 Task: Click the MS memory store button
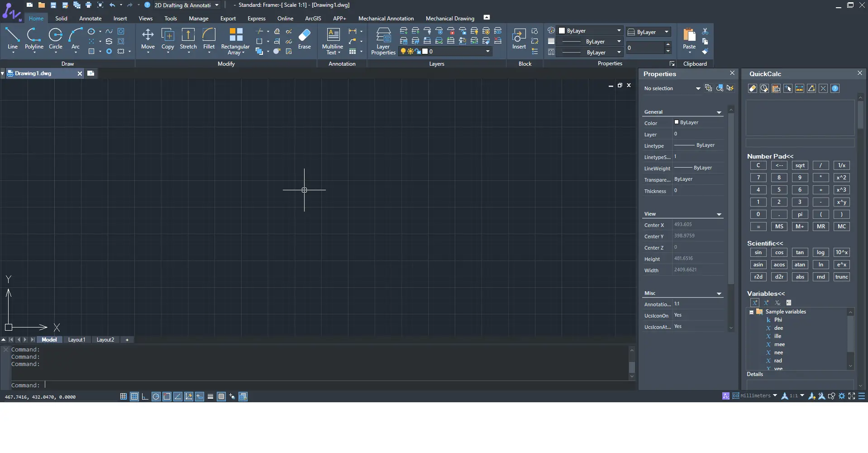[x=779, y=226]
